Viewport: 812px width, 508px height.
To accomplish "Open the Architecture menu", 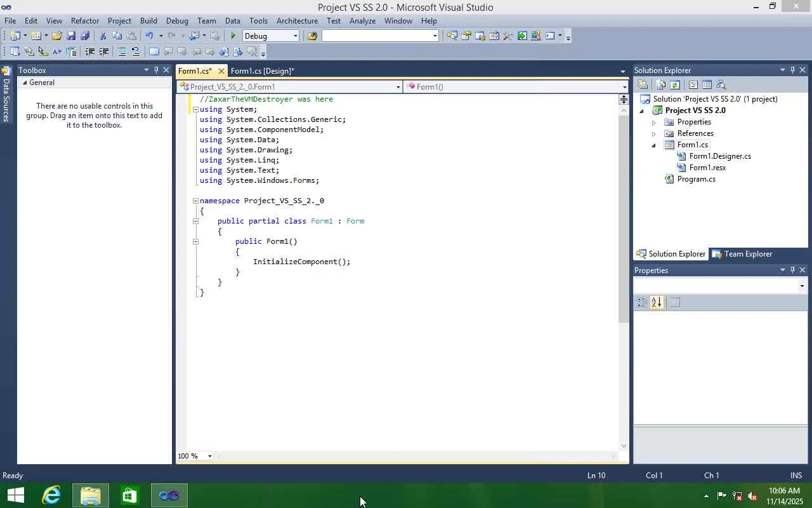I will click(x=297, y=20).
